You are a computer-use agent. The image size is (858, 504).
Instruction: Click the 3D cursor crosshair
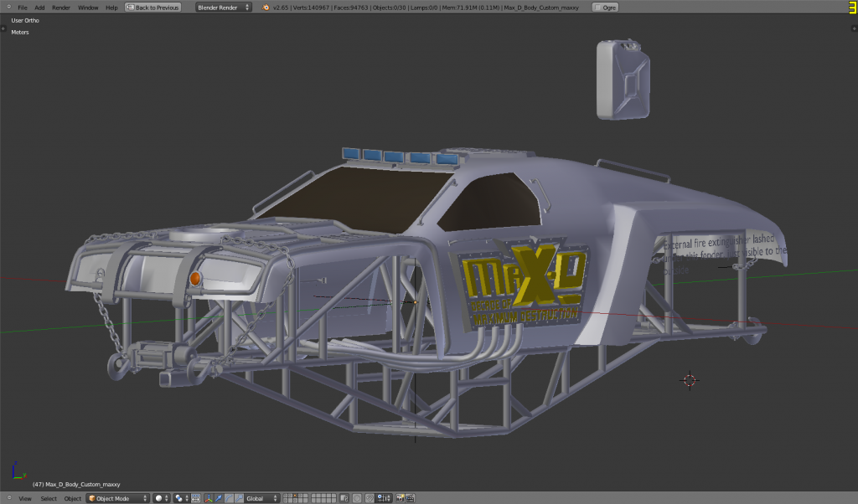pyautogui.click(x=690, y=380)
